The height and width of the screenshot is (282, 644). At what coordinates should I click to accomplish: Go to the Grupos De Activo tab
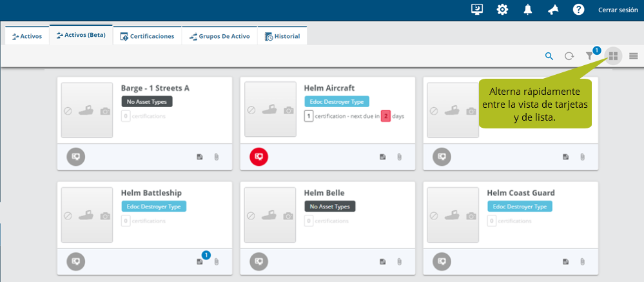[219, 36]
